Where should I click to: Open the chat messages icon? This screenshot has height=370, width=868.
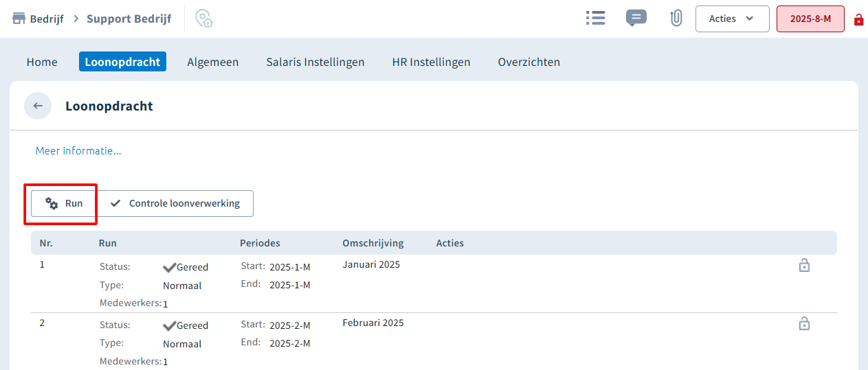point(636,19)
